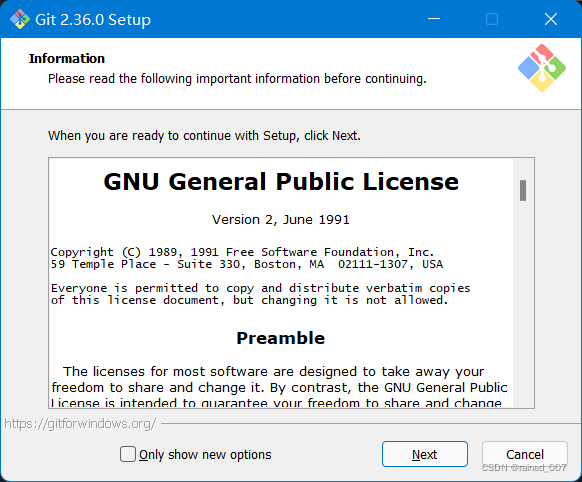Screen dimensions: 582x482
Task: Click the Cancel button
Action: (524, 454)
